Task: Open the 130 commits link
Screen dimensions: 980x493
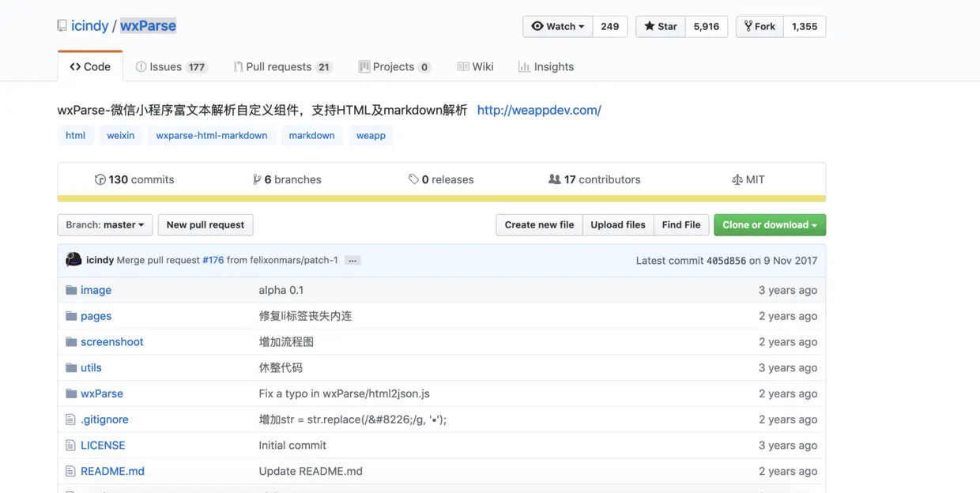Action: [x=134, y=180]
